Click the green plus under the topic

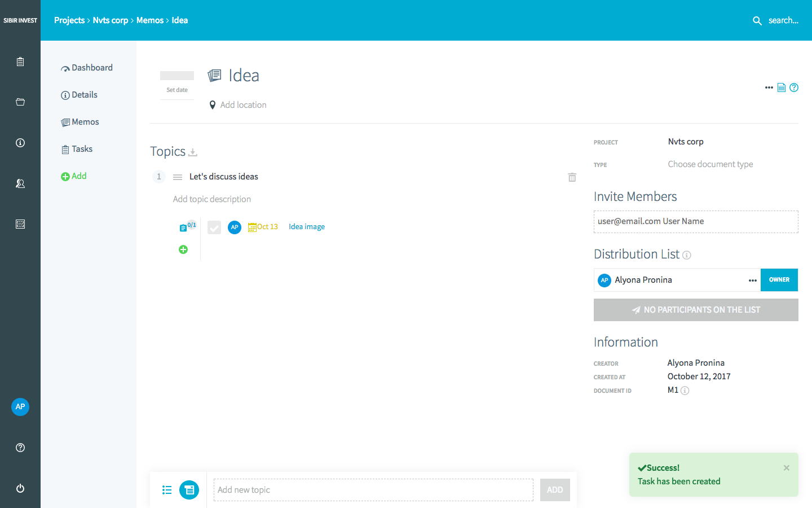click(183, 249)
